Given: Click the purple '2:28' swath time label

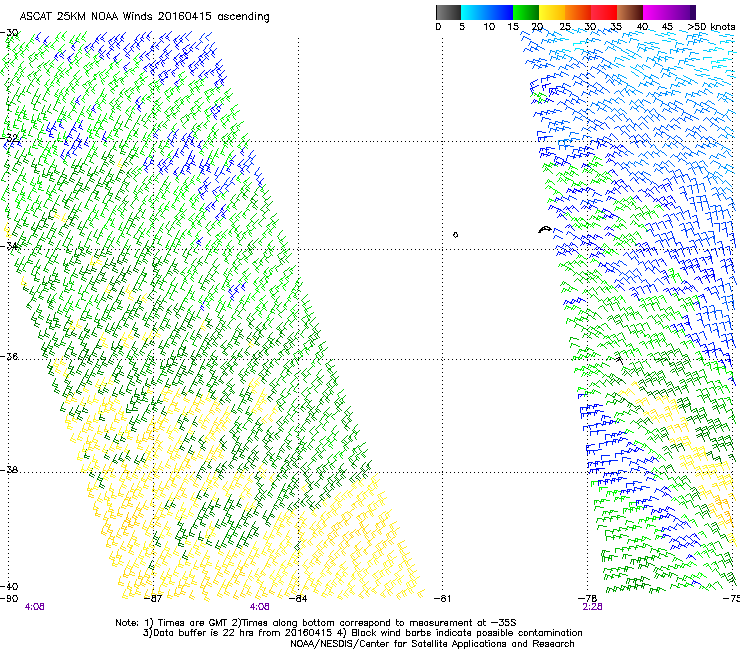Looking at the screenshot, I should click(x=592, y=607).
